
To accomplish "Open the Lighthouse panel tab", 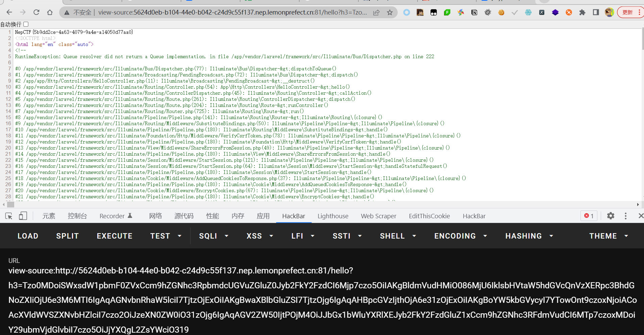I will [333, 216].
